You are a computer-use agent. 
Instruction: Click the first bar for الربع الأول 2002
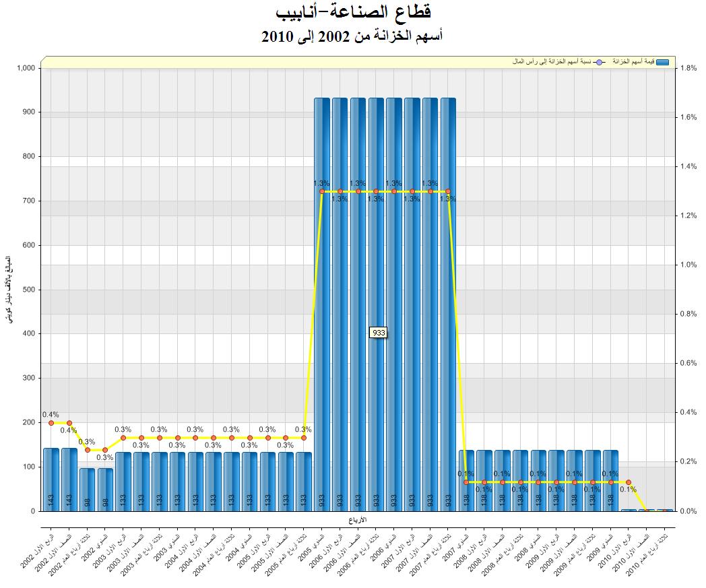coord(51,478)
